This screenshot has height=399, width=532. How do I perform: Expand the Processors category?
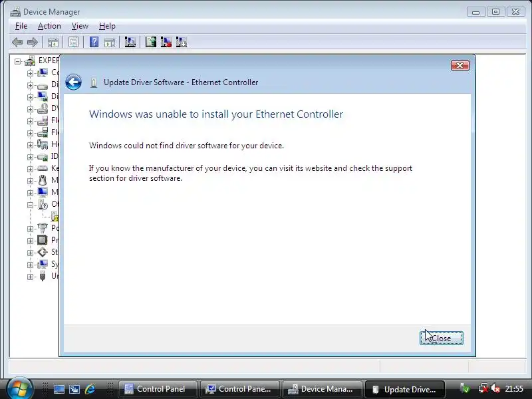[30, 241]
